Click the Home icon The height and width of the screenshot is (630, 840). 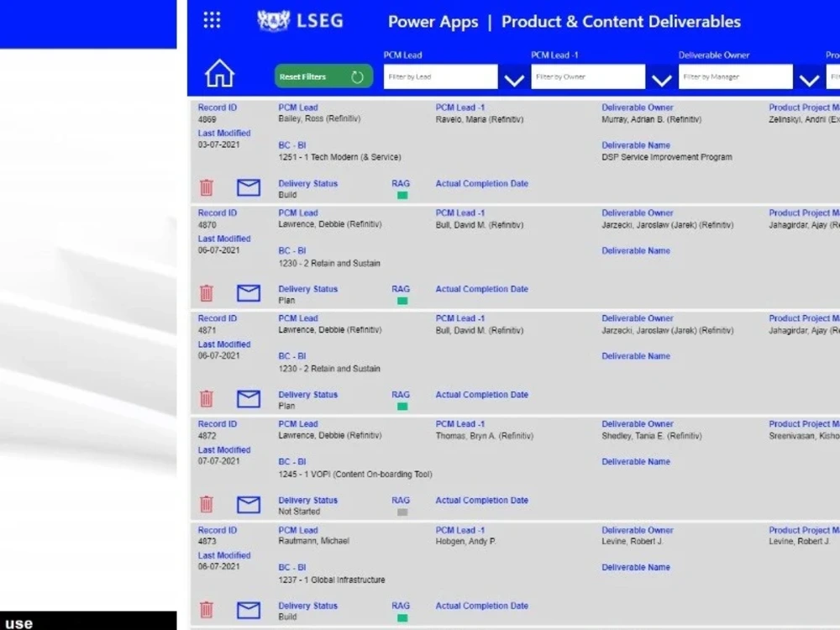pyautogui.click(x=218, y=74)
